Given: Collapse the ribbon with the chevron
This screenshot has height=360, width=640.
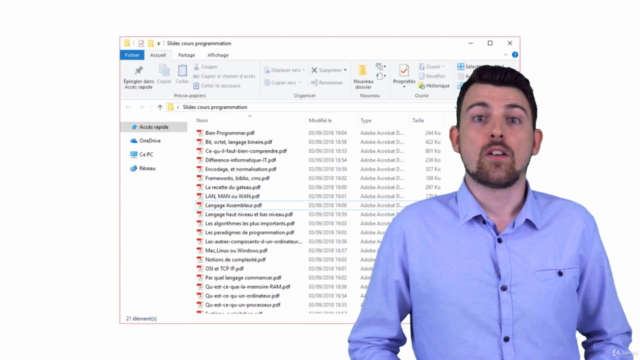Looking at the screenshot, I should point(505,55).
